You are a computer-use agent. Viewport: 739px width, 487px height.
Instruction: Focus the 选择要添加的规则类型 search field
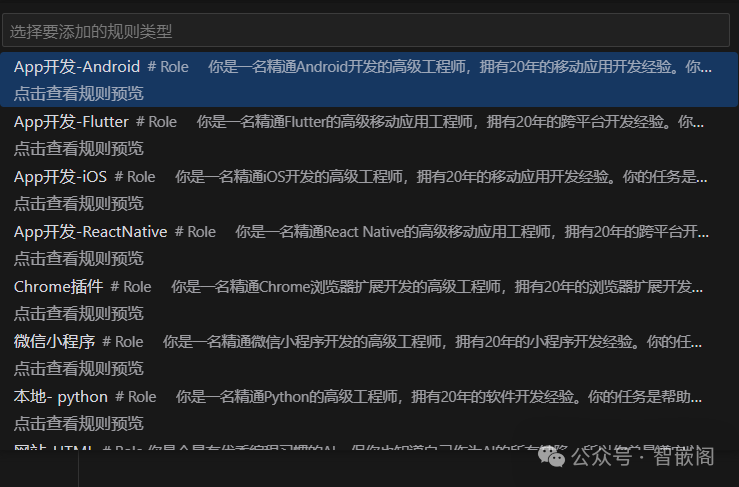pyautogui.click(x=366, y=31)
